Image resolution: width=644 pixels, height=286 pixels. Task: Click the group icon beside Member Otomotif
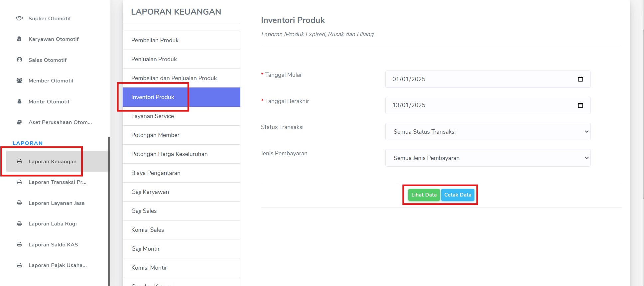pos(19,80)
